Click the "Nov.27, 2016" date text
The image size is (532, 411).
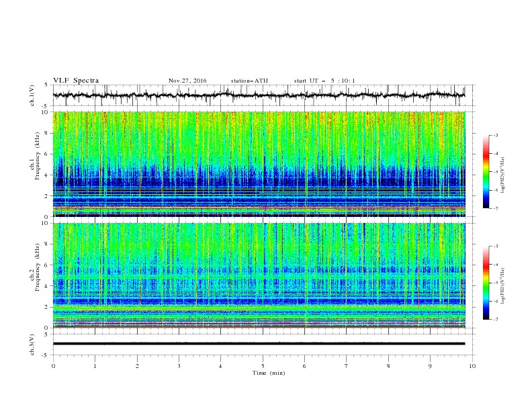click(x=187, y=81)
